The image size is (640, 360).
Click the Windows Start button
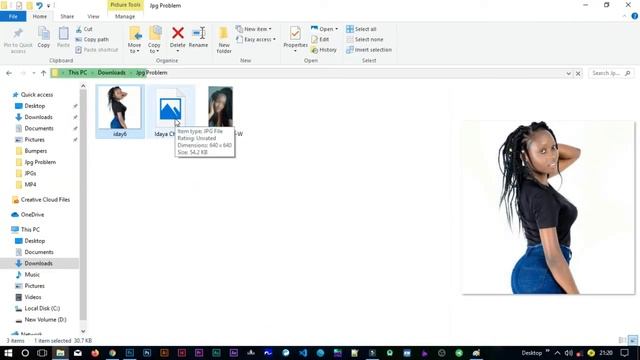8,353
